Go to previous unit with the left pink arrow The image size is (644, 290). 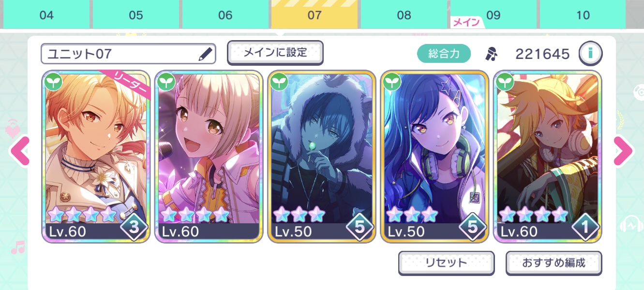click(x=21, y=151)
